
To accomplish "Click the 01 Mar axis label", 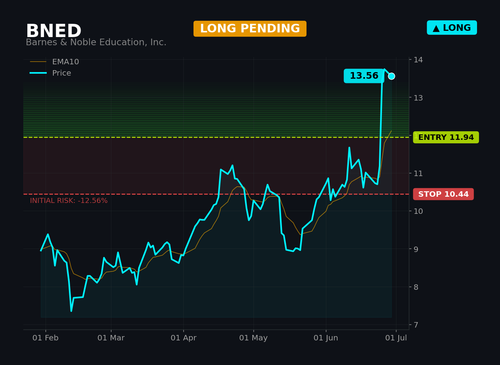I will (x=111, y=338).
